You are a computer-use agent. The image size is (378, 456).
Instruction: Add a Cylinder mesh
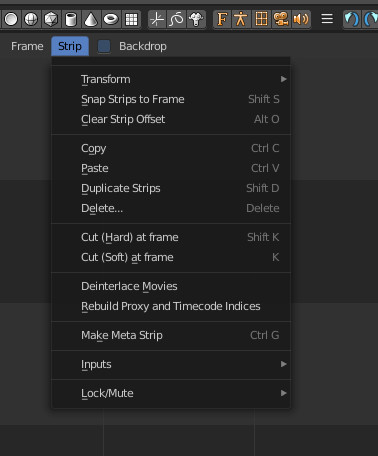[x=71, y=19]
